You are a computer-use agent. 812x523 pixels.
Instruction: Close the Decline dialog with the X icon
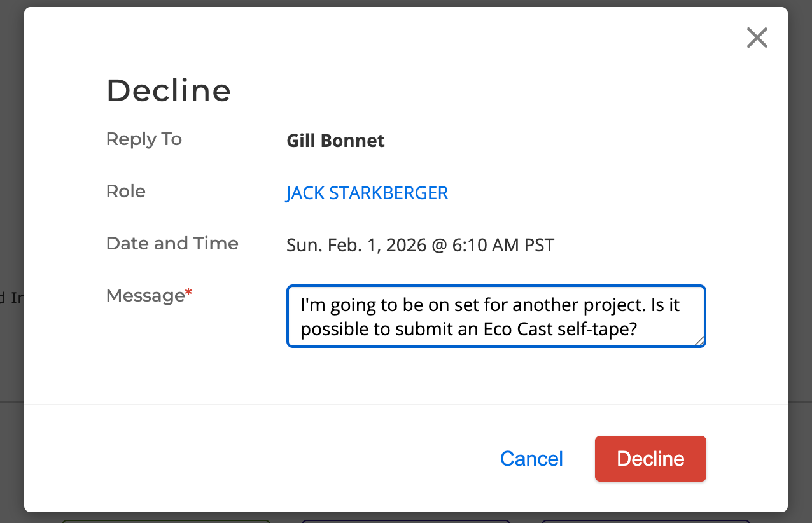pos(757,38)
